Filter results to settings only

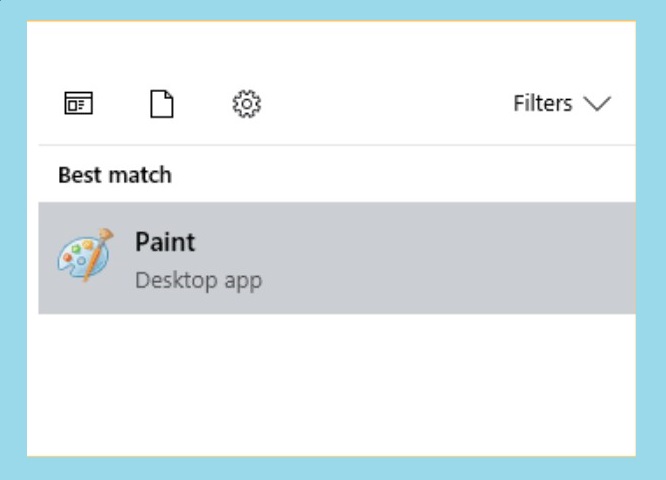pos(247,104)
